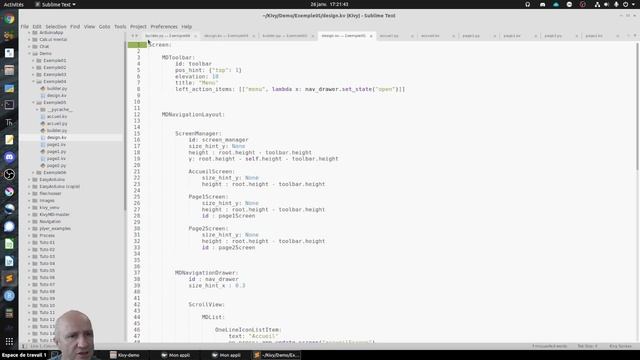The height and width of the screenshot is (360, 640).
Task: Open Thonny 'Th' icon in dock
Action: tap(9, 122)
